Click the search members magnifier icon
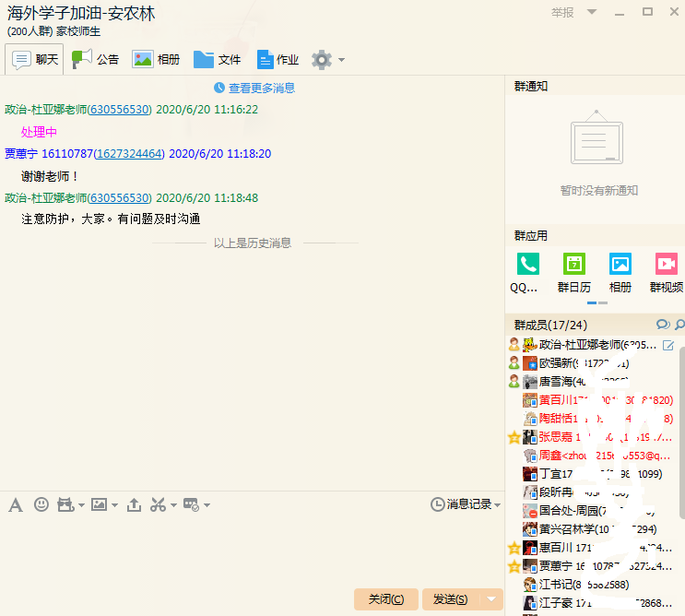The width and height of the screenshot is (685, 616). click(x=679, y=325)
